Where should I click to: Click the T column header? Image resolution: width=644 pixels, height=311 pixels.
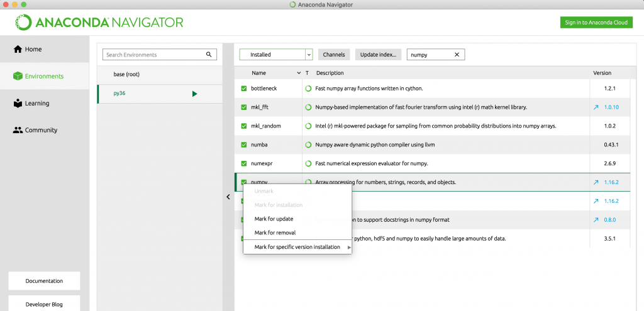click(x=307, y=73)
